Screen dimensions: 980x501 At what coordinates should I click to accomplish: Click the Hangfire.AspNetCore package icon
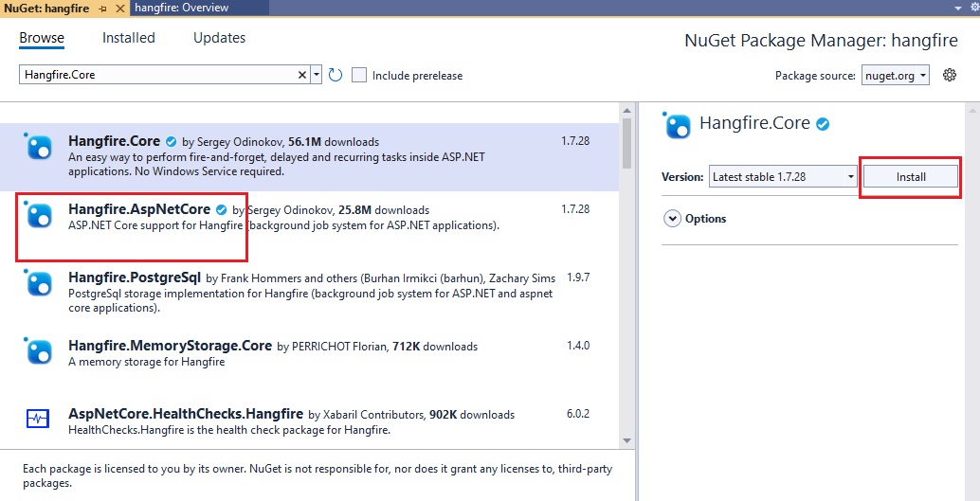(x=40, y=216)
